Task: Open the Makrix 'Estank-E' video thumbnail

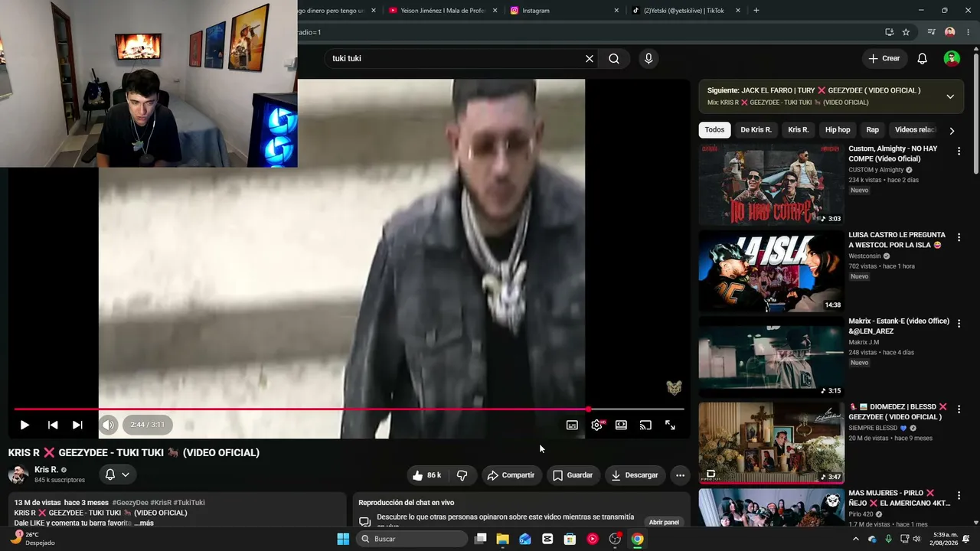Action: 771,357
